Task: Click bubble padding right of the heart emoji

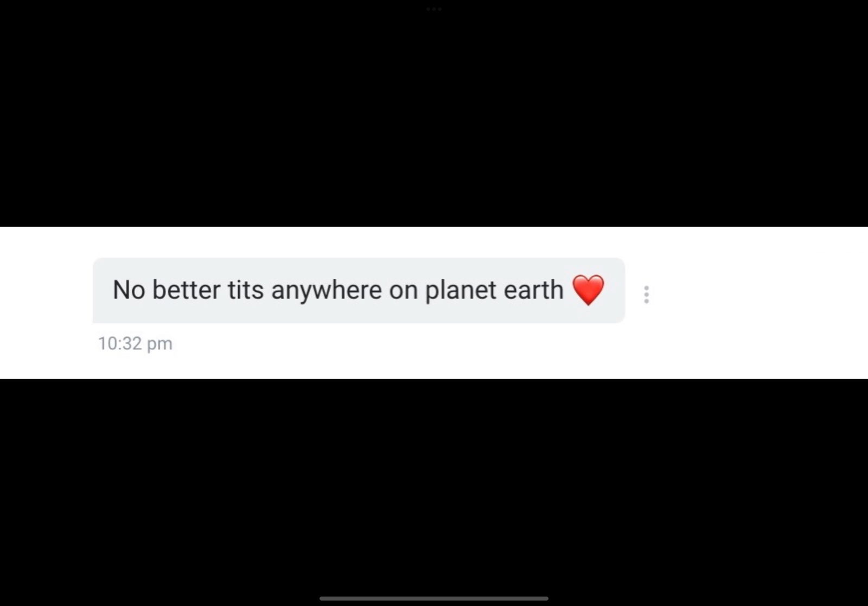Action: 615,290
